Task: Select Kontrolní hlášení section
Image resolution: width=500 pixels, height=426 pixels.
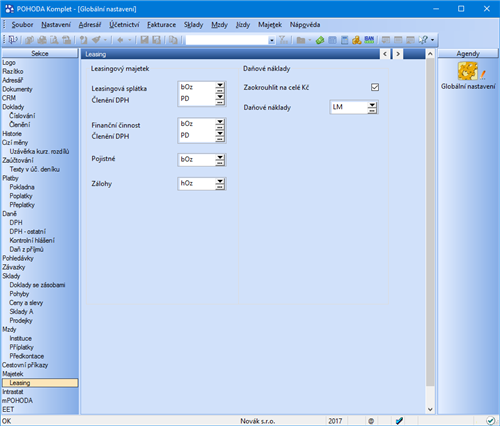Action: click(32, 240)
